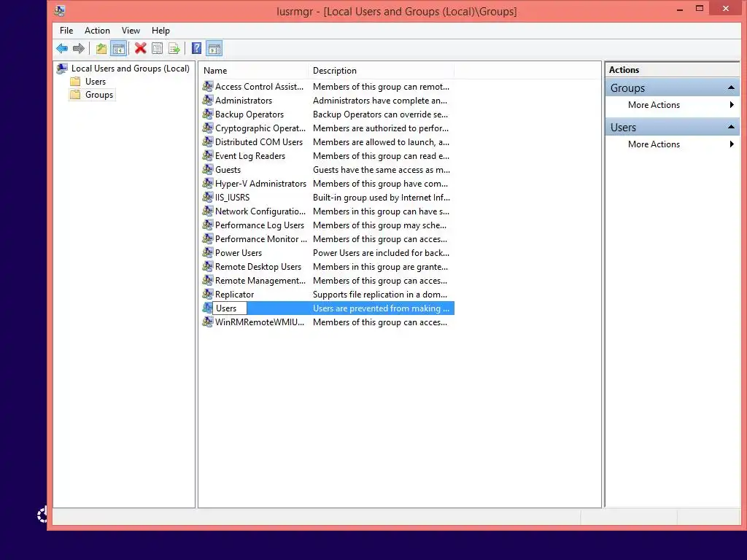The height and width of the screenshot is (560, 747).
Task: Click 'Supports file replication in a dom...' description
Action: 379,295
